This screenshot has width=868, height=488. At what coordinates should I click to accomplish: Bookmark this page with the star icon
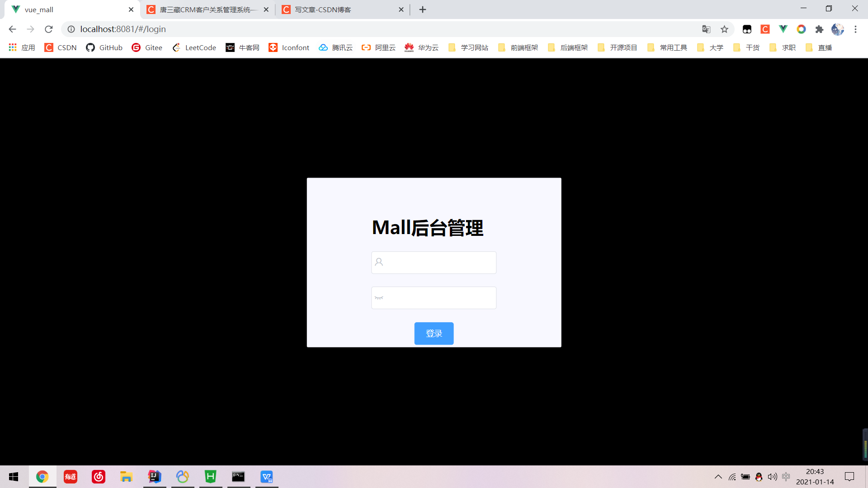[x=724, y=29]
